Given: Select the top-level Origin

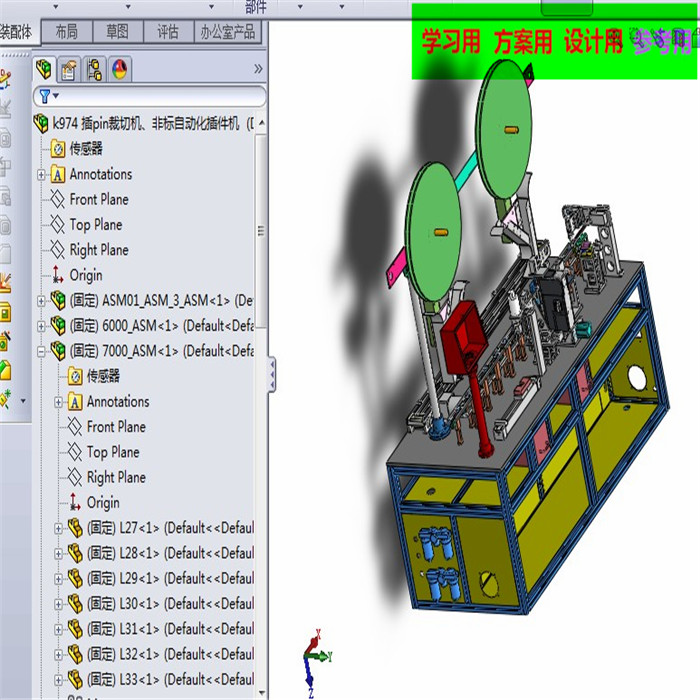Looking at the screenshot, I should (x=86, y=275).
